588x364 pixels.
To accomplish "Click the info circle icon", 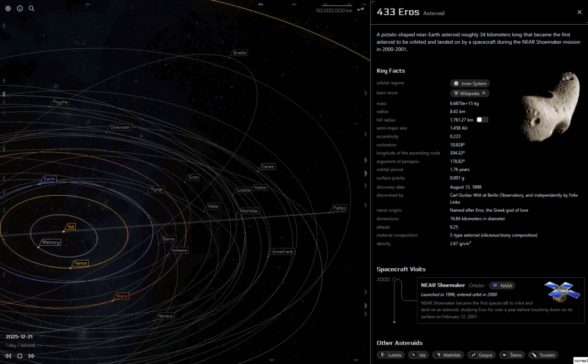I will [20, 8].
